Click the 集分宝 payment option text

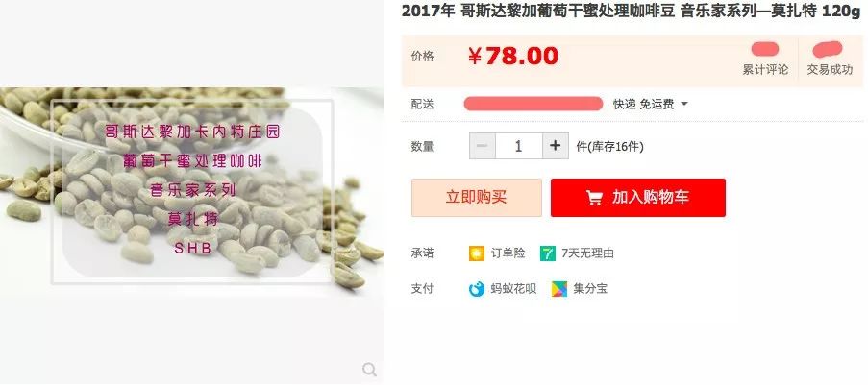pyautogui.click(x=590, y=289)
